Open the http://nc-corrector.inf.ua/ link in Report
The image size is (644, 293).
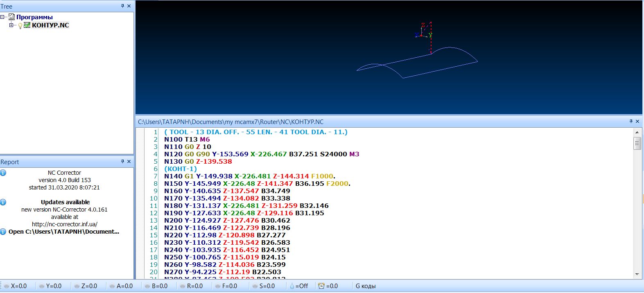coord(65,224)
